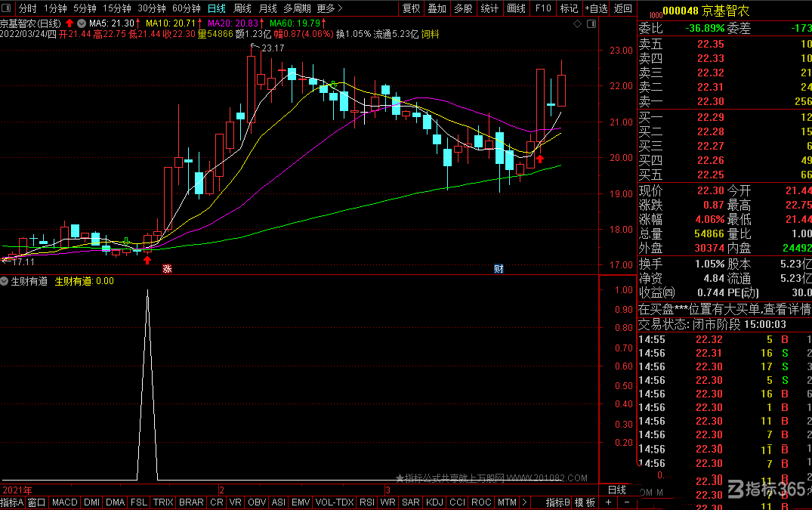
Task: Select DMI indicator
Action: coord(91,502)
